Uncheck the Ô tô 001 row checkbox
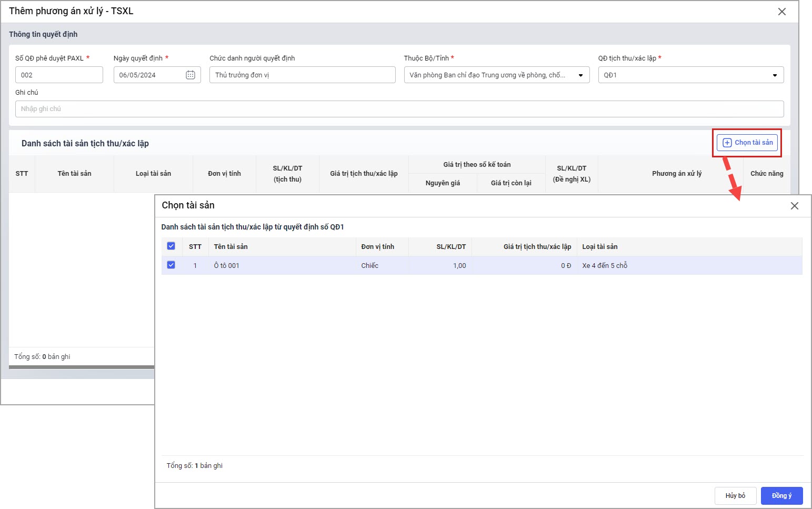The image size is (812, 509). (171, 265)
